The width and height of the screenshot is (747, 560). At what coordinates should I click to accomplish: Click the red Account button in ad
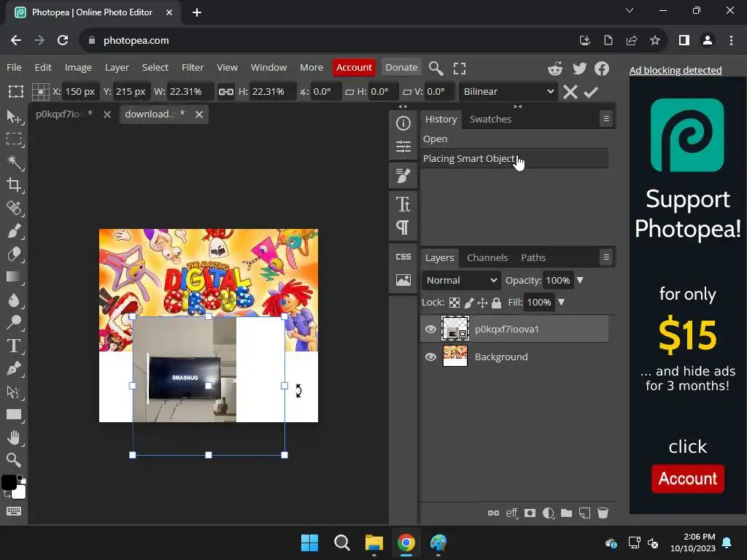coord(687,478)
